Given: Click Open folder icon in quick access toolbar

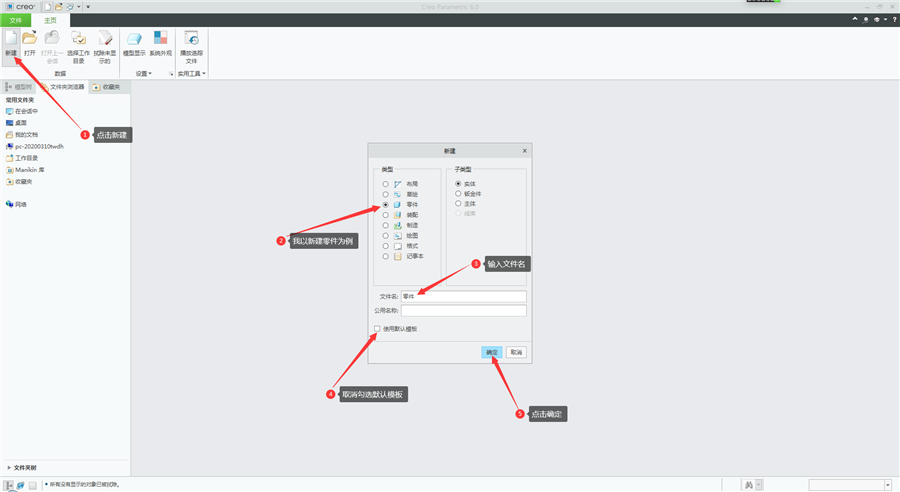Looking at the screenshot, I should tap(59, 7).
